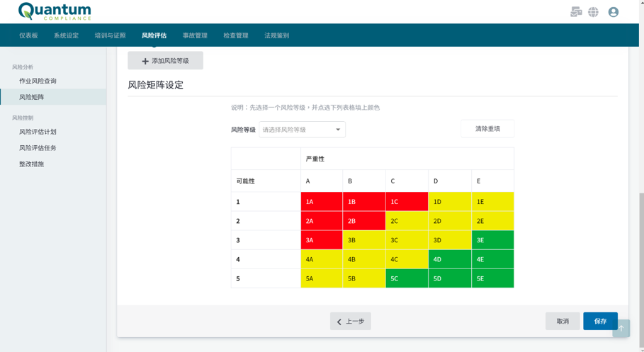Save the risk matrix with 保存
This screenshot has height=352, width=644.
click(x=600, y=322)
